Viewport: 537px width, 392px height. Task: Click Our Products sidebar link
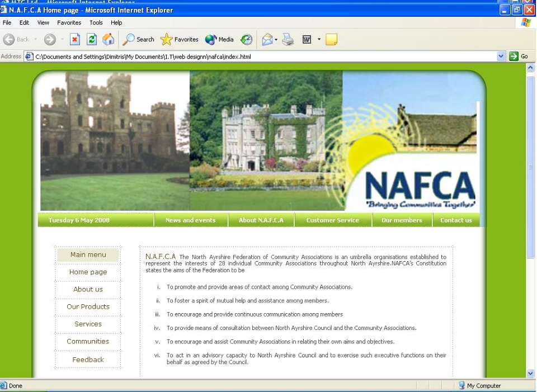coord(88,307)
